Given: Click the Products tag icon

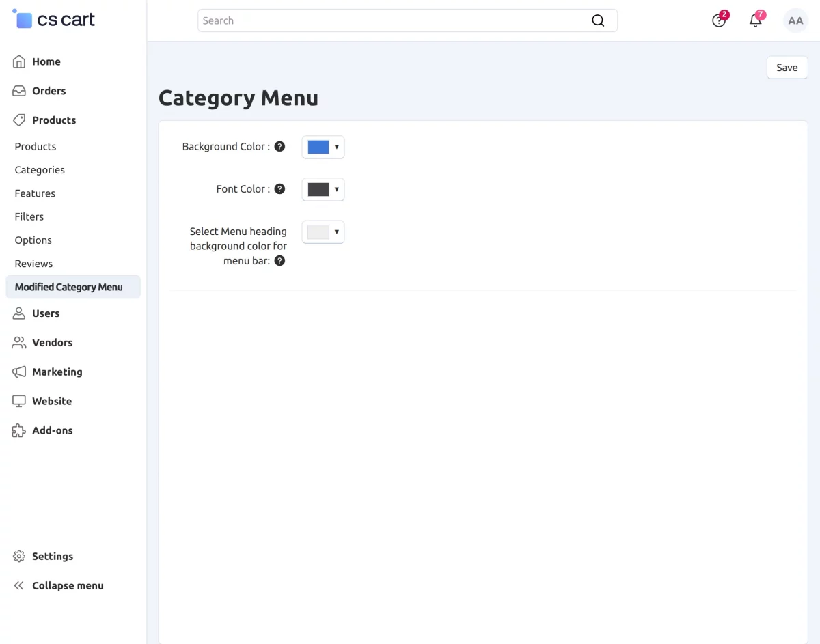Looking at the screenshot, I should [x=19, y=120].
